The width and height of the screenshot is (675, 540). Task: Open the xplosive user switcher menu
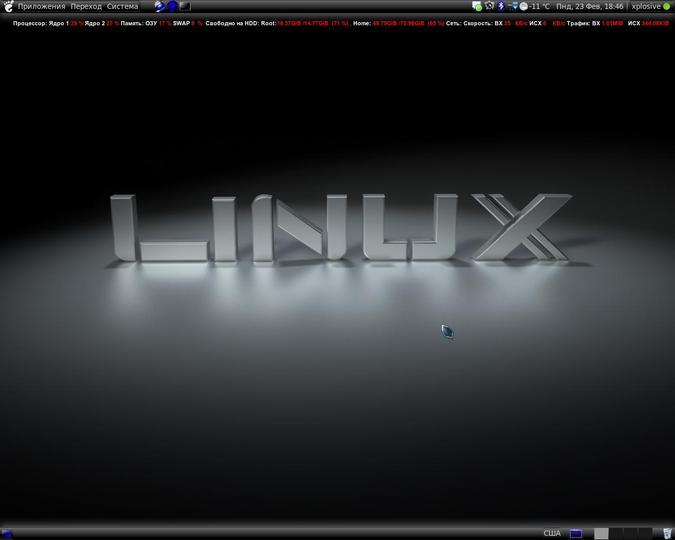[x=646, y=6]
